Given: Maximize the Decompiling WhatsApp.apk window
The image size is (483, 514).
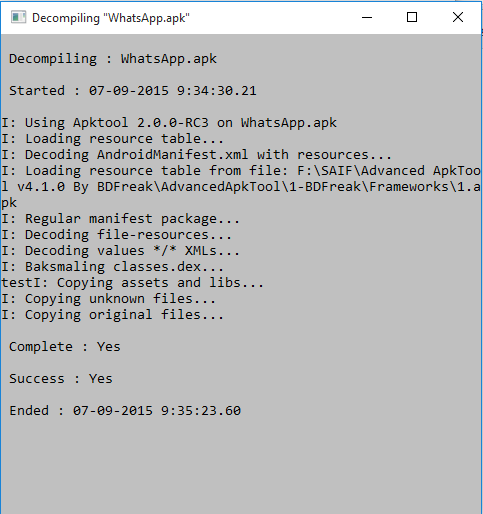Looking at the screenshot, I should pyautogui.click(x=412, y=17).
